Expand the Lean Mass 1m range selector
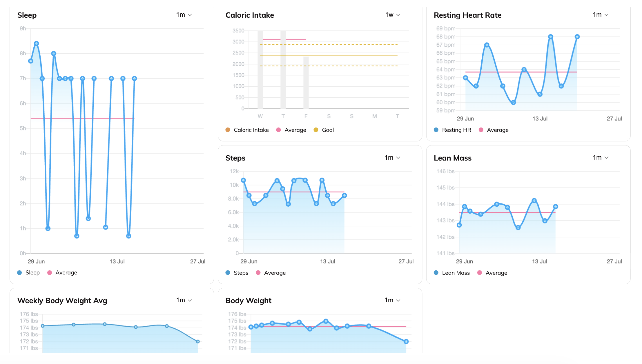Image resolution: width=642 pixels, height=364 pixels. 601,158
